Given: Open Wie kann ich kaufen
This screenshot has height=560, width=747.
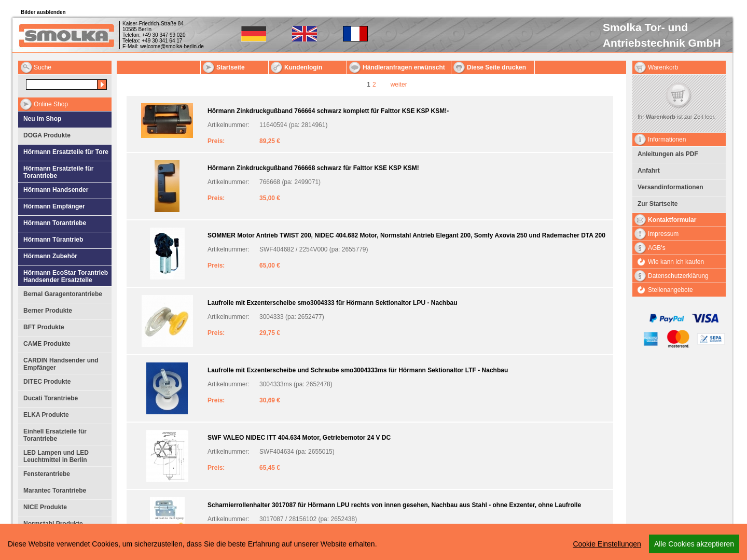Looking at the screenshot, I should (x=679, y=262).
